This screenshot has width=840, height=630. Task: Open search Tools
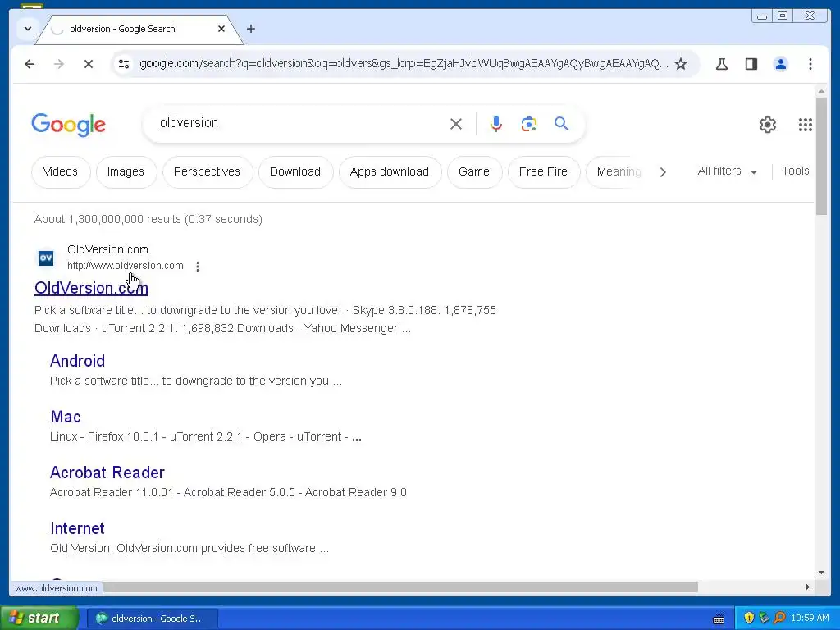[x=796, y=171]
